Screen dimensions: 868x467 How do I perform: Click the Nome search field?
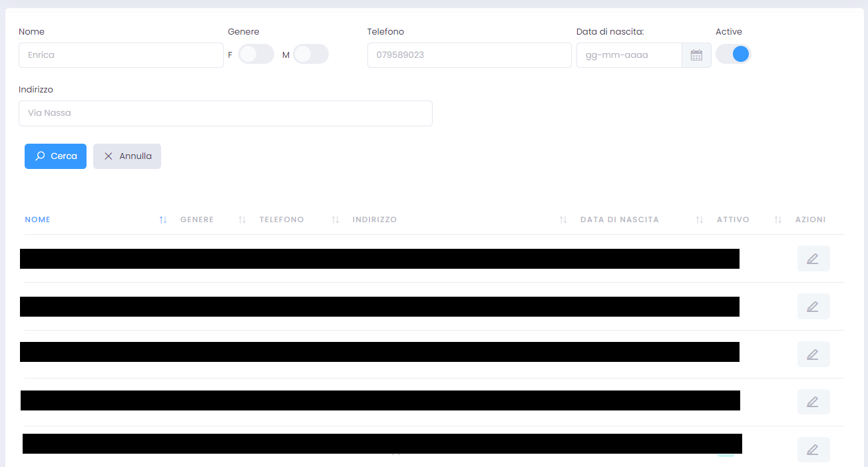click(120, 55)
